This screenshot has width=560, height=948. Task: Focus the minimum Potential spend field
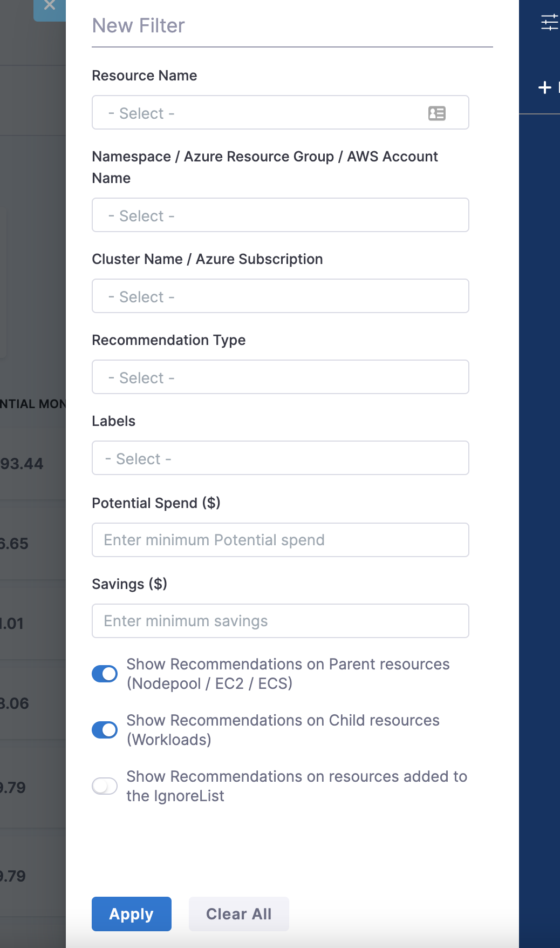click(x=280, y=540)
